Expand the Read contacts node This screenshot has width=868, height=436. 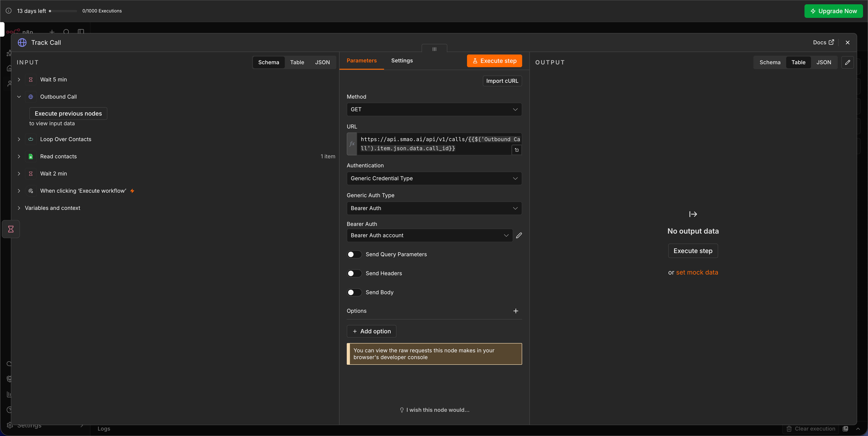[x=19, y=156]
